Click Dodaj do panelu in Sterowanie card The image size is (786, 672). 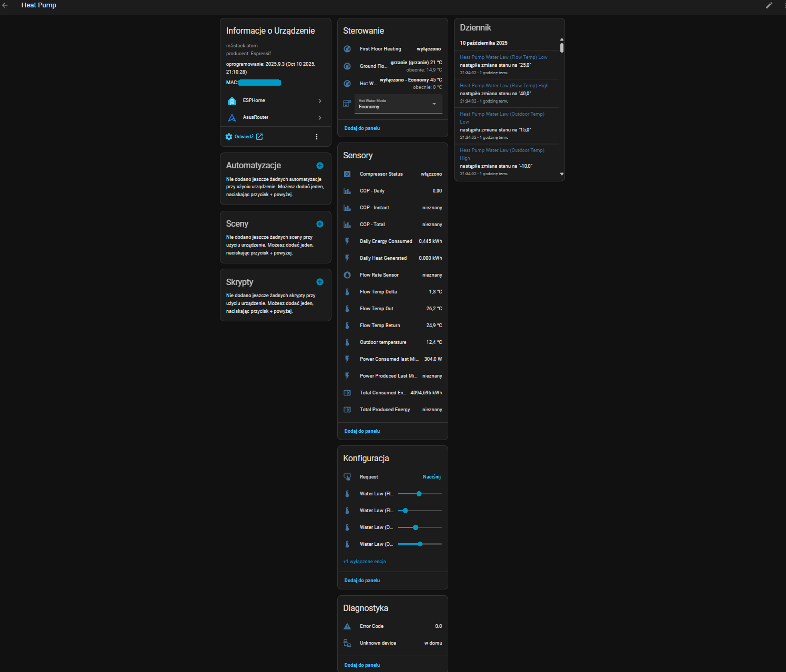[362, 128]
